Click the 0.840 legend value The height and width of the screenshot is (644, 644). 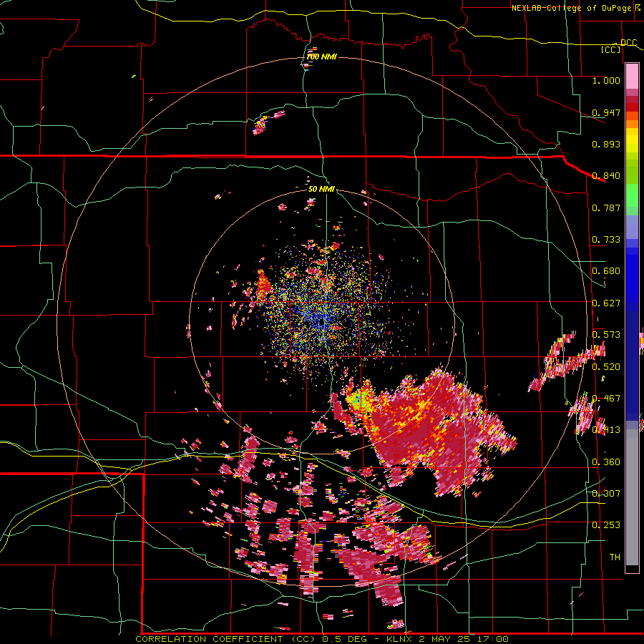pyautogui.click(x=606, y=176)
